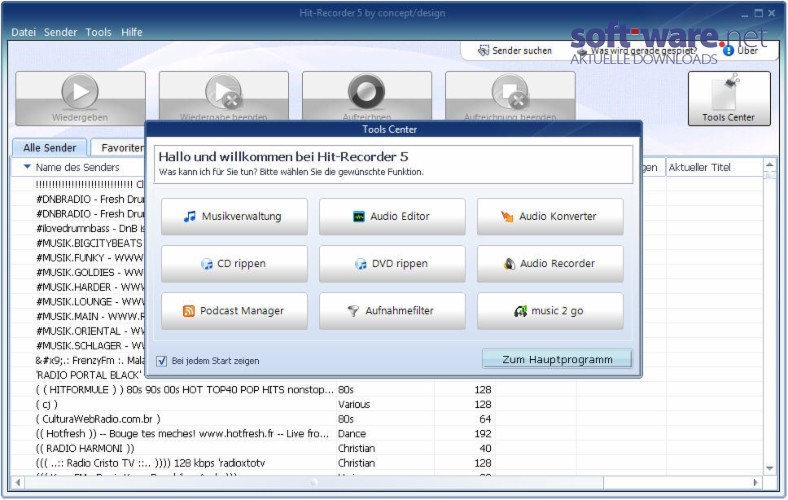Open the CD rippen tool
Image resolution: width=788 pixels, height=500 pixels.
pyautogui.click(x=234, y=264)
